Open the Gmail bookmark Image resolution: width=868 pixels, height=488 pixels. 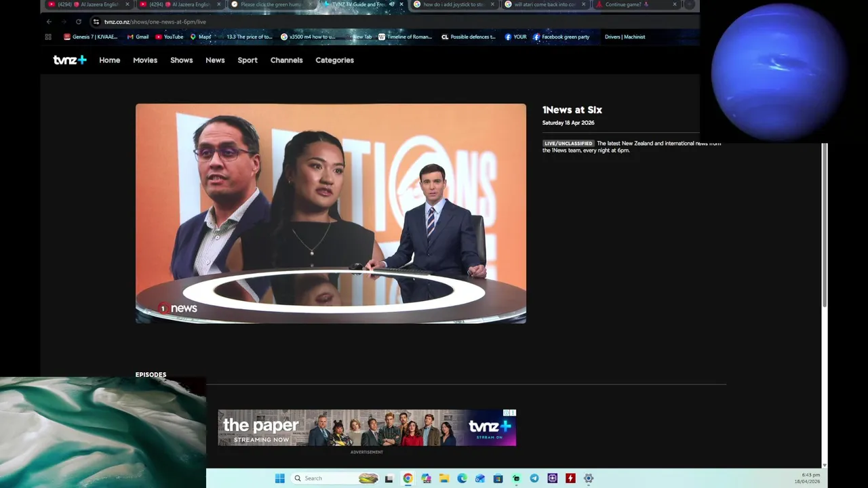[138, 37]
